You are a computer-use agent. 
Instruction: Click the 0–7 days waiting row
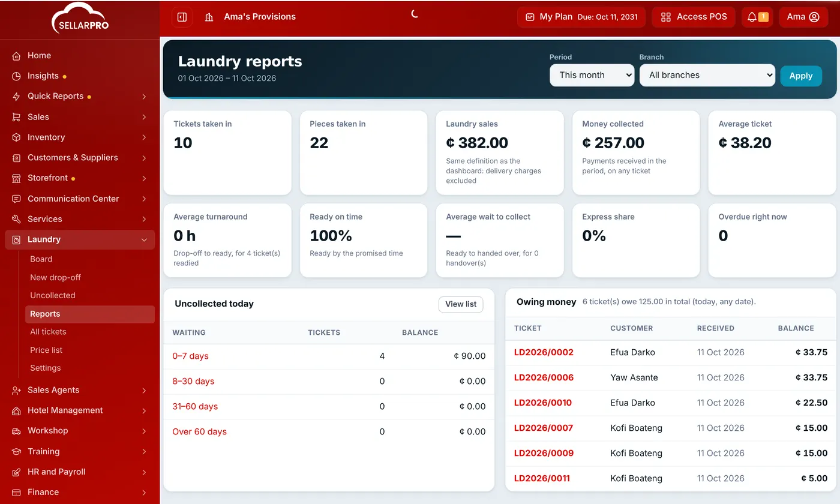point(329,356)
